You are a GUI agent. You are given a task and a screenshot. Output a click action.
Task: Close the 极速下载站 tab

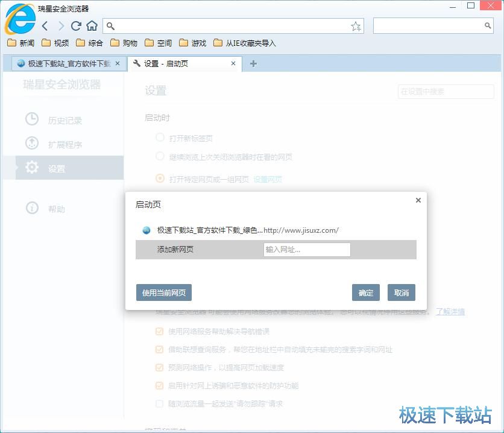click(118, 63)
